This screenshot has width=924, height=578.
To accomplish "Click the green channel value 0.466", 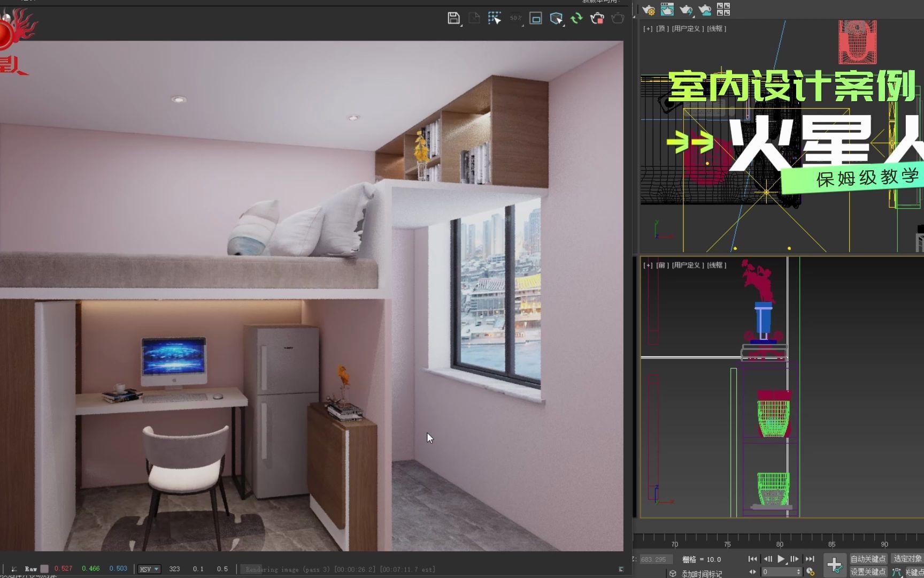I will (x=91, y=569).
